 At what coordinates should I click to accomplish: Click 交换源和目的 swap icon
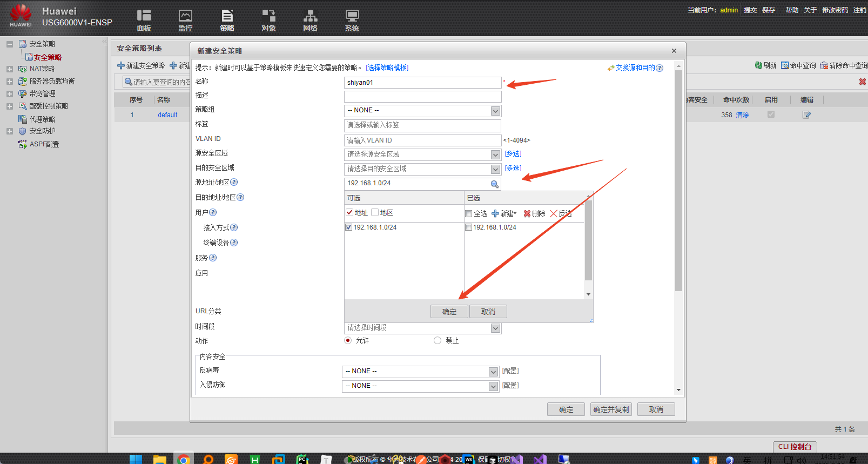(x=611, y=68)
